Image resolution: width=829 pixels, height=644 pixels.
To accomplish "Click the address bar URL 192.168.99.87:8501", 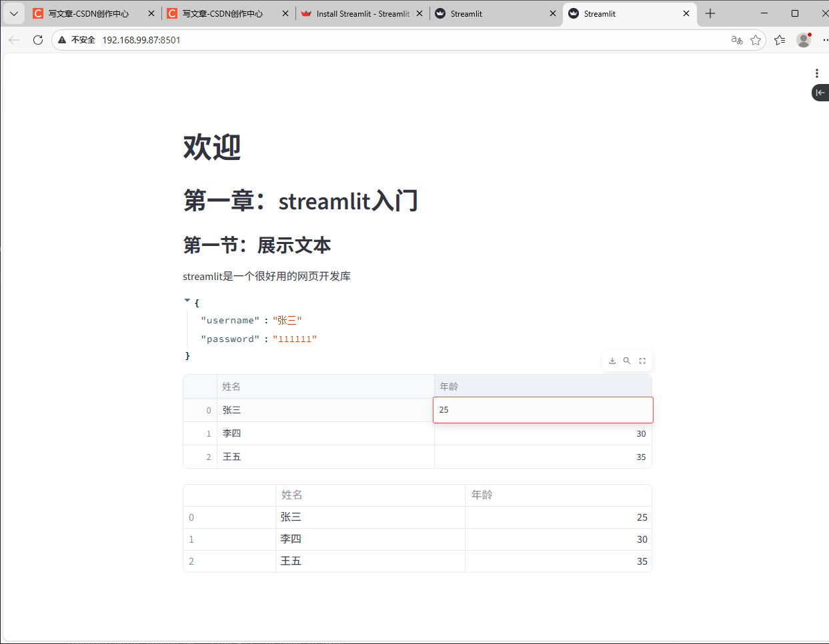I will 141,40.
